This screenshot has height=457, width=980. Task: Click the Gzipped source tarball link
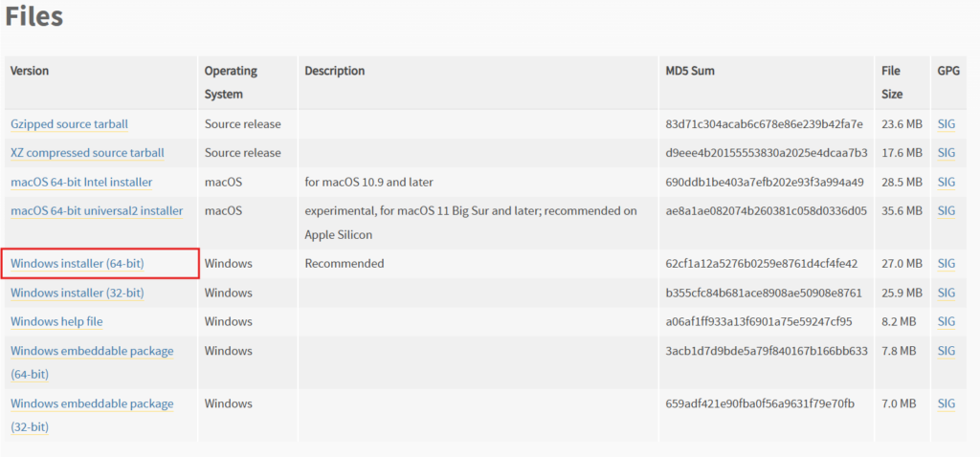click(69, 124)
